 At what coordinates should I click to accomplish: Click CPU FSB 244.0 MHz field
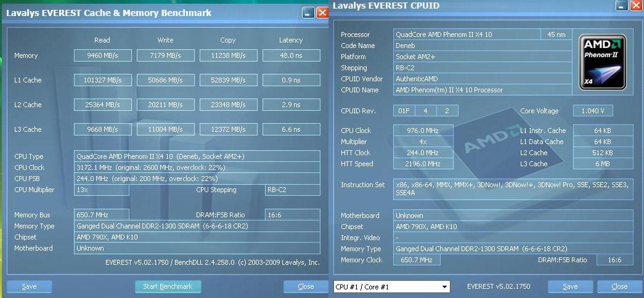pos(197,179)
